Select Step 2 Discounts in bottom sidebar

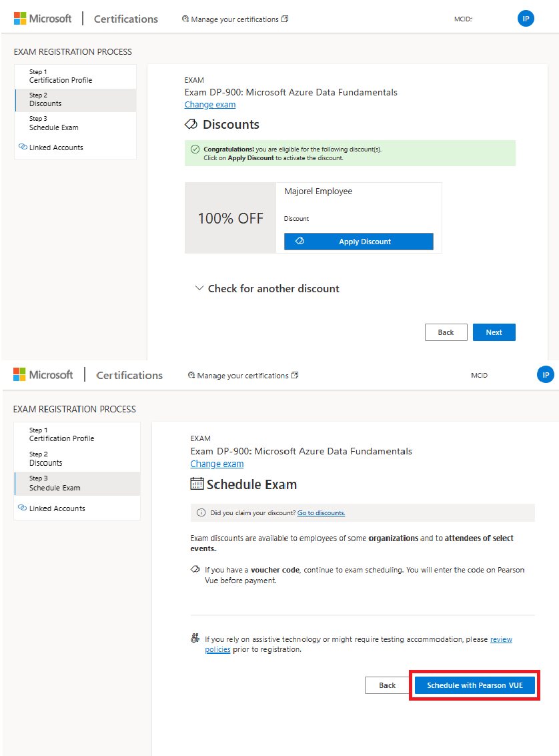[x=77, y=459]
